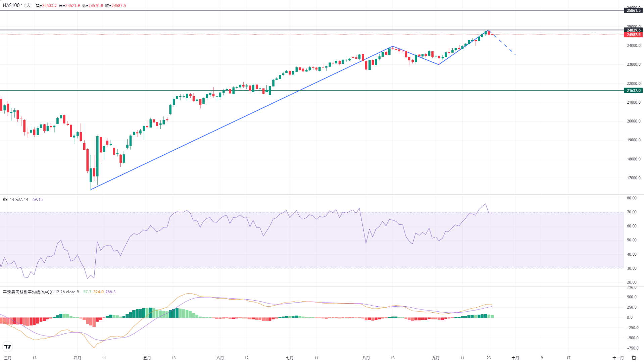Select the 十一月 time axis label
This screenshot has width=644, height=362.
click(x=618, y=358)
